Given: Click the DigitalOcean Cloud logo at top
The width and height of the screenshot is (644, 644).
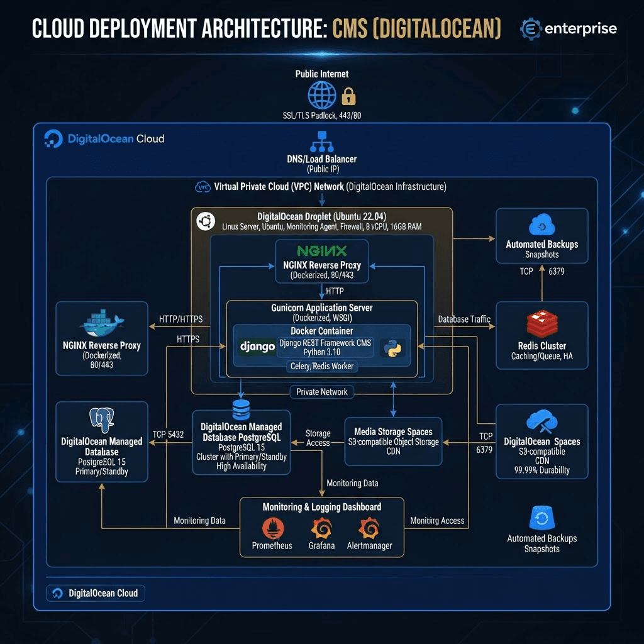Looking at the screenshot, I should [x=53, y=139].
